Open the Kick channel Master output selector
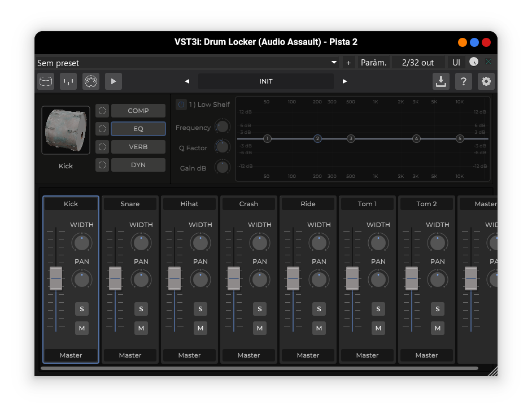 point(71,355)
